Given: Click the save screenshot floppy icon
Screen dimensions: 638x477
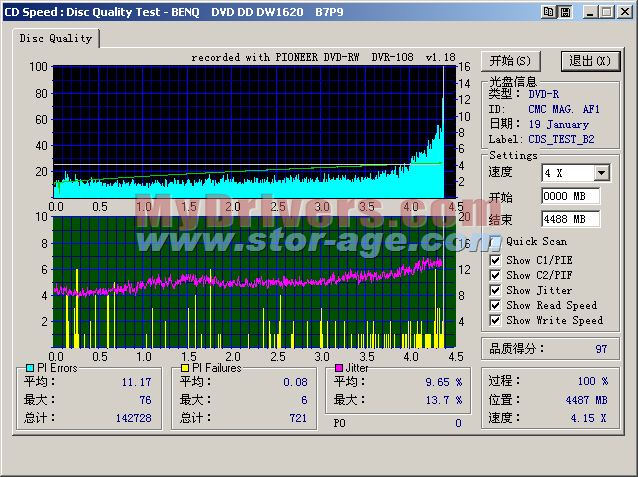Looking at the screenshot, I should click(x=567, y=12).
